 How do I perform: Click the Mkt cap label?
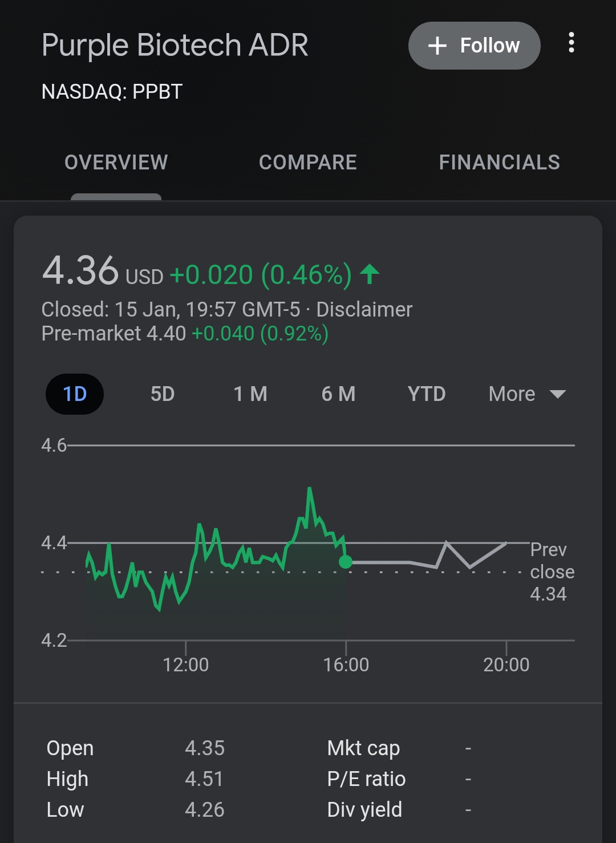click(364, 748)
